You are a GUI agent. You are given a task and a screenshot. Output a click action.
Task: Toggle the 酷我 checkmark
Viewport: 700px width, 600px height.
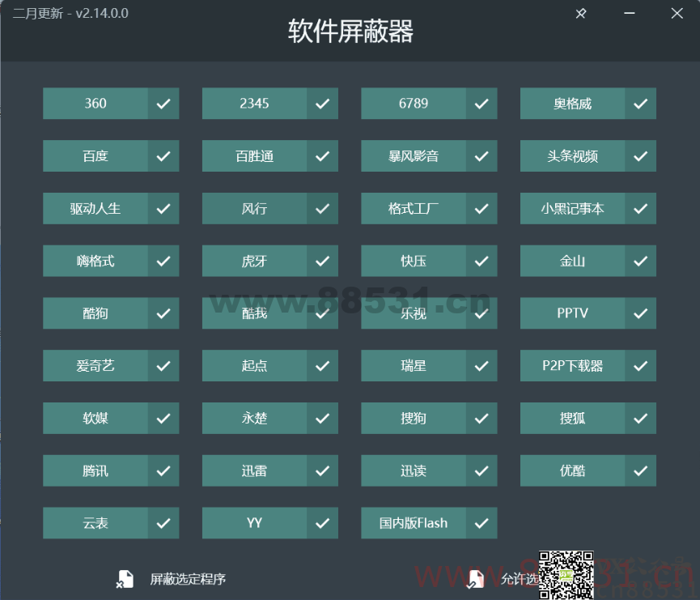click(322, 313)
